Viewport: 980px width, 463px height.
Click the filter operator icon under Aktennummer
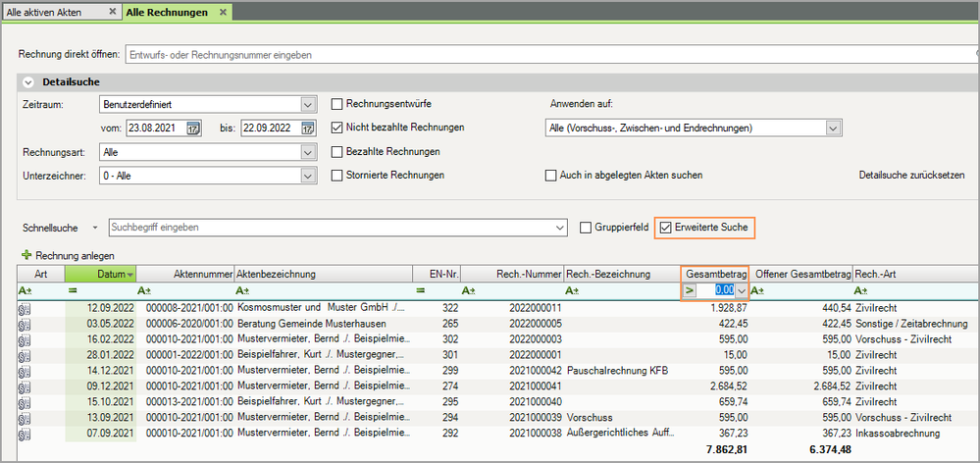144,290
